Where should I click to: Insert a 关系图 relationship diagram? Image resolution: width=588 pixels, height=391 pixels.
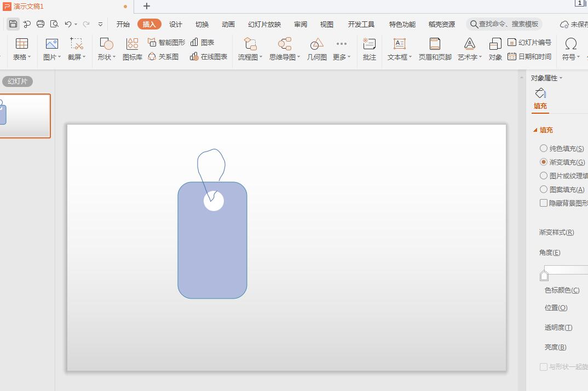(163, 56)
